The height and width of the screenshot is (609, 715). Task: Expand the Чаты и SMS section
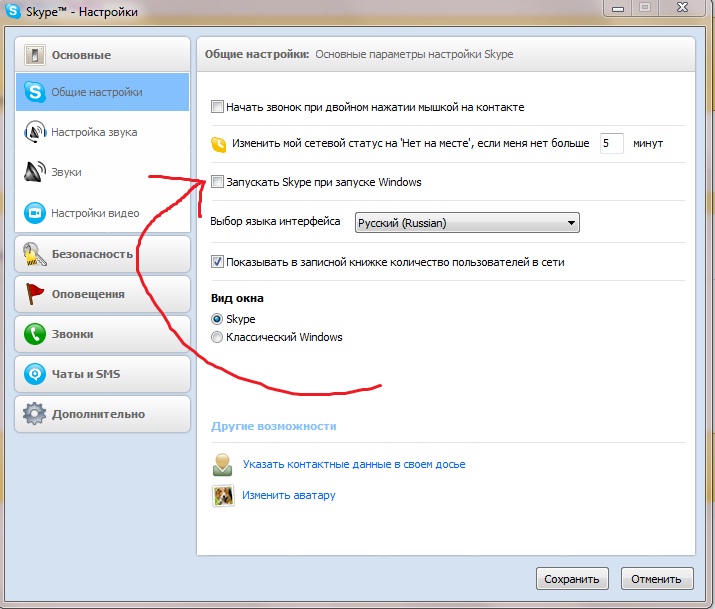pyautogui.click(x=103, y=374)
